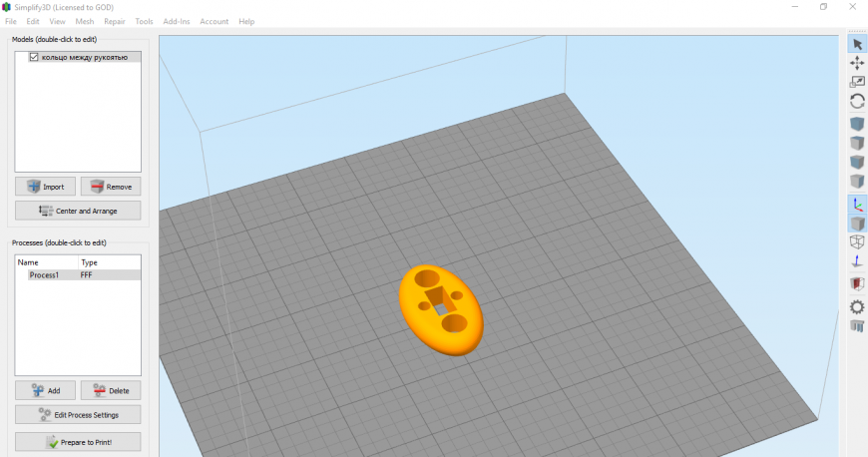The height and width of the screenshot is (457, 868).
Task: Click the FFF type cell
Action: point(87,274)
